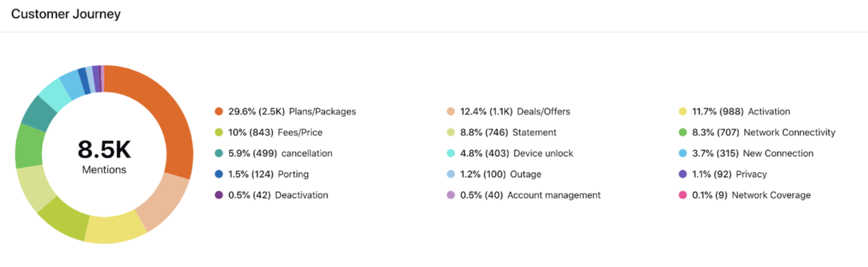Click the Network Connectivity green dot
The height and width of the screenshot is (267, 868).
tap(683, 133)
